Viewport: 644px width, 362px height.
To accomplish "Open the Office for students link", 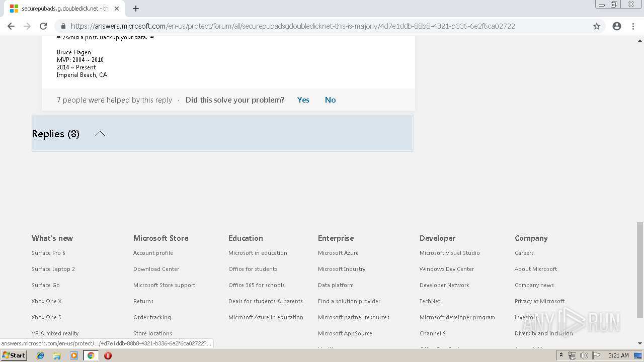I will (253, 269).
